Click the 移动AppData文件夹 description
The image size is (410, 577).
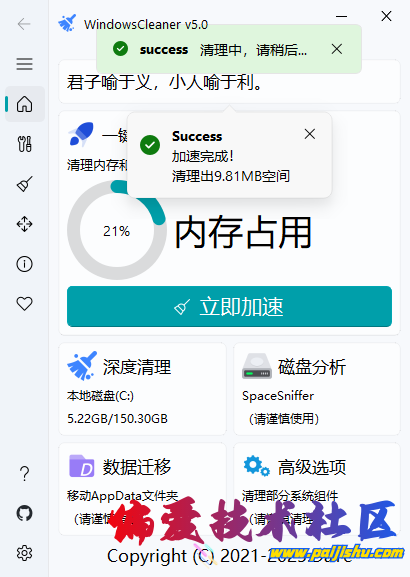pyautogui.click(x=123, y=496)
